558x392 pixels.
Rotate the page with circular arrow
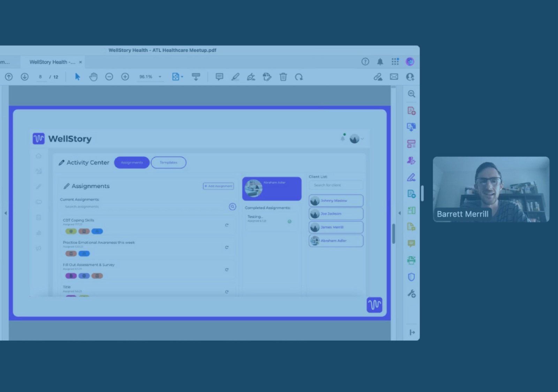299,77
